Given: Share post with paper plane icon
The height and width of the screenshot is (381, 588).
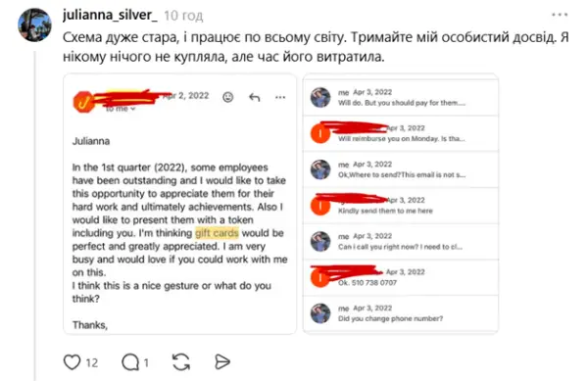Looking at the screenshot, I should 222,361.
